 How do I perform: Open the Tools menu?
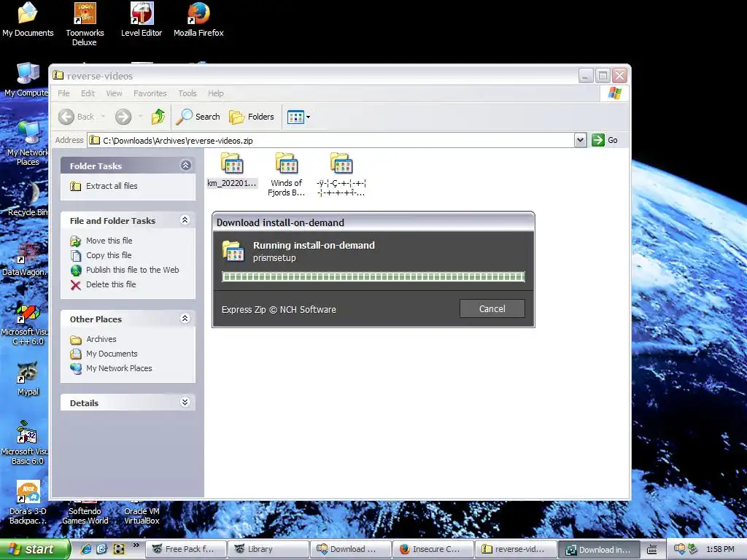click(x=187, y=93)
